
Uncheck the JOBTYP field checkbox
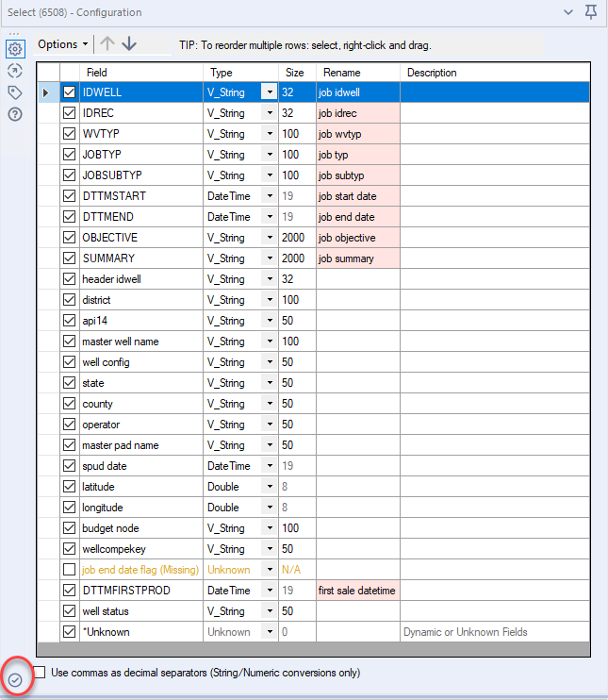[x=69, y=155]
